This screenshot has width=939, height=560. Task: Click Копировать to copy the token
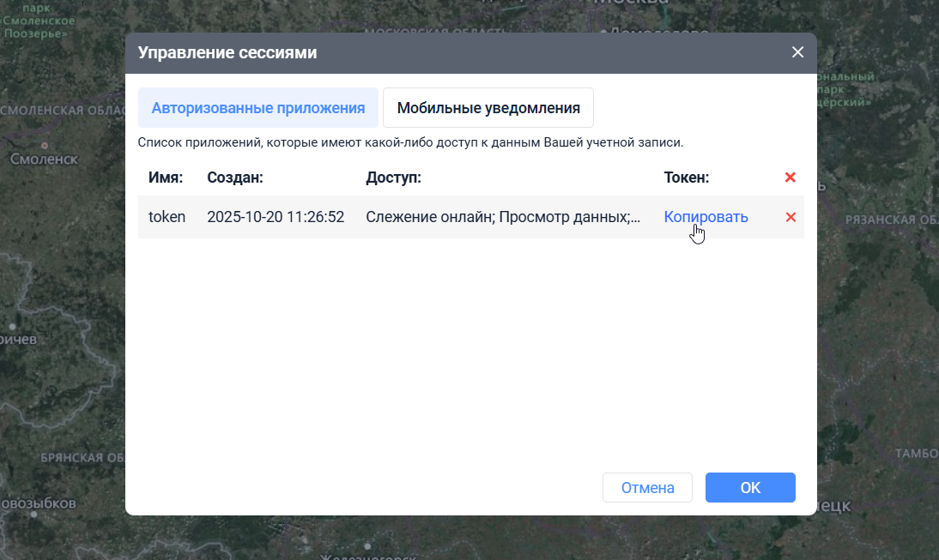[706, 217]
